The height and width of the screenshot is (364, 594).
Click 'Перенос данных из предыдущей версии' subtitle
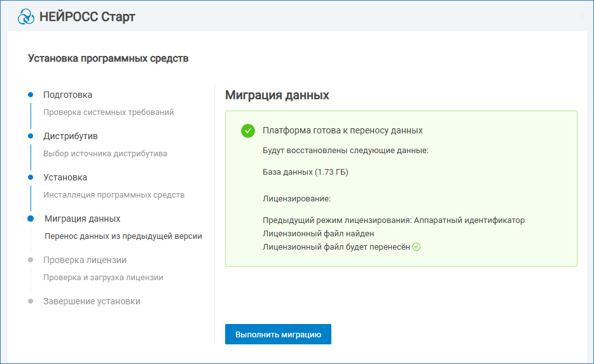[x=123, y=236]
